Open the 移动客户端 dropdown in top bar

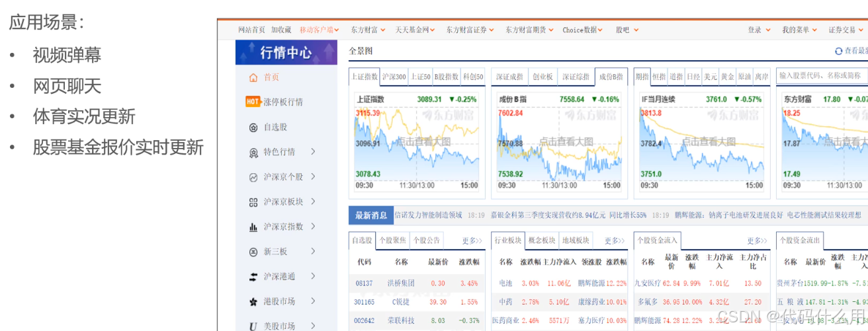click(320, 30)
